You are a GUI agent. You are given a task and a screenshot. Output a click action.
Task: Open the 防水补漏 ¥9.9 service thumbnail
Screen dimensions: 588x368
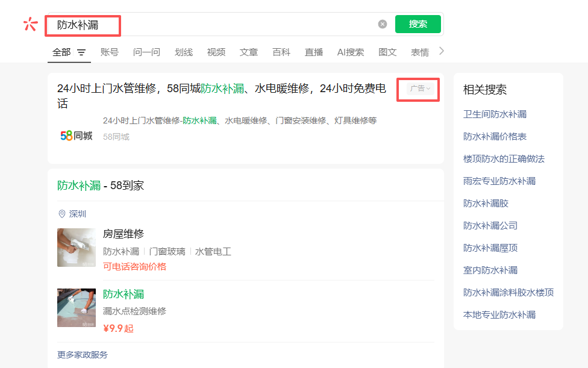click(x=77, y=308)
